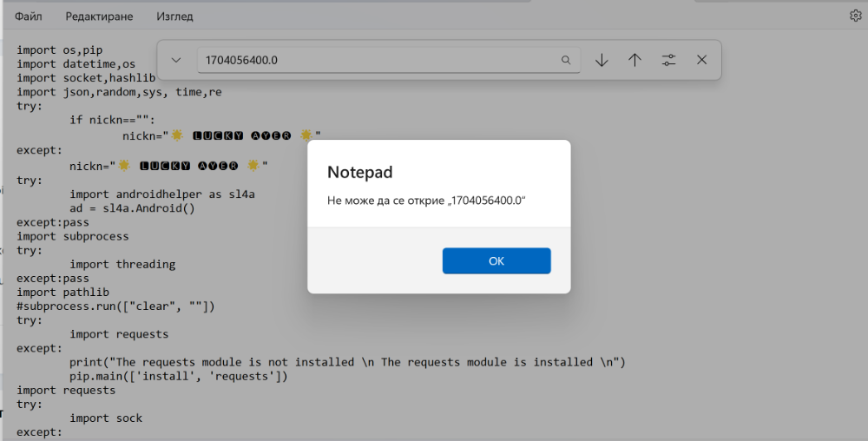Open the Изглед menu
This screenshot has width=868, height=441.
tap(174, 16)
